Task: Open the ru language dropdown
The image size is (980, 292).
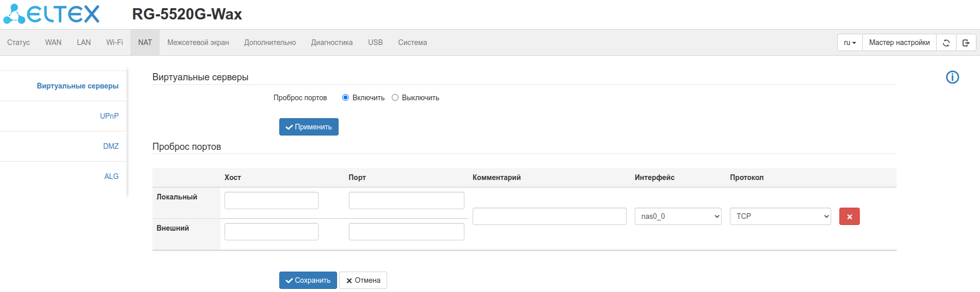Action: coord(850,43)
